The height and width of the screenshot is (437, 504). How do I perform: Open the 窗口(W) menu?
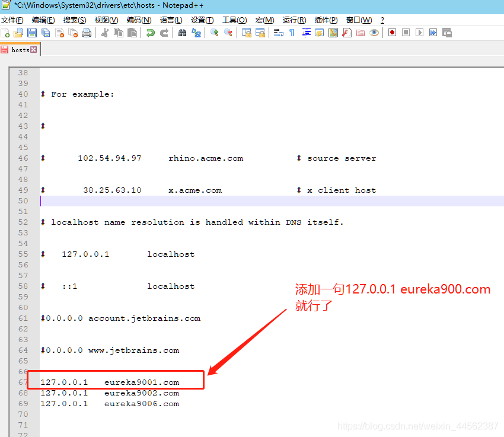click(359, 20)
